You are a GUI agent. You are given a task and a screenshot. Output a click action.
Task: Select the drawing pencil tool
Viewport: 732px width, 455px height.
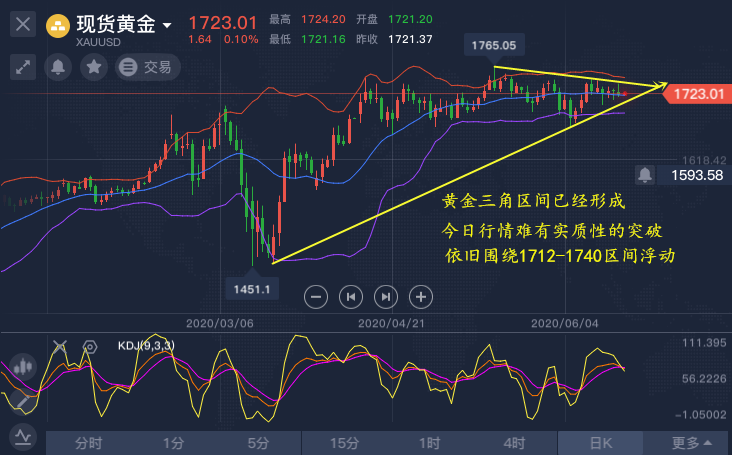click(x=23, y=400)
